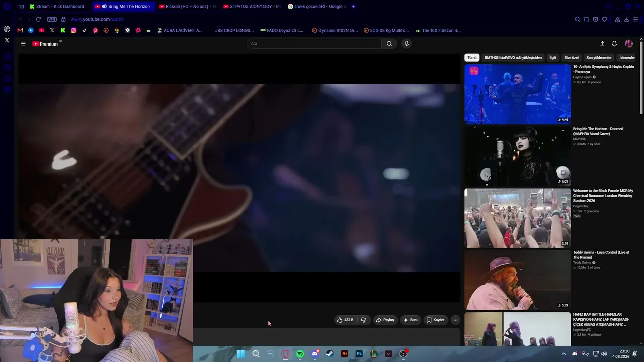The height and width of the screenshot is (362, 644).
Task: Open The 100 7.Sezon bookmark
Action: click(x=438, y=30)
